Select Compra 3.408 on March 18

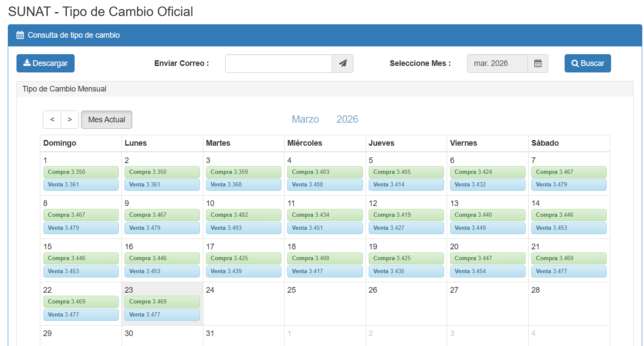pyautogui.click(x=325, y=258)
